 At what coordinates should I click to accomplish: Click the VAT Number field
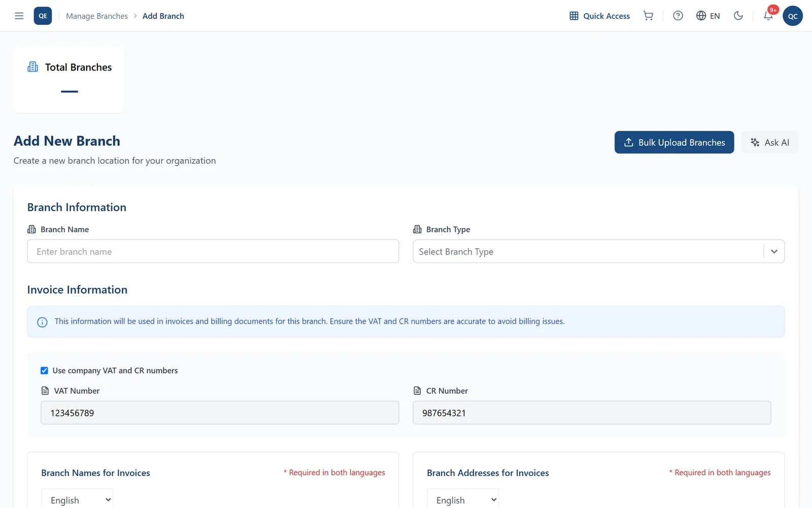[x=220, y=412]
